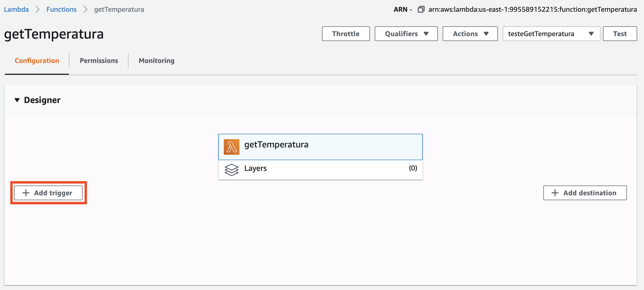This screenshot has width=644, height=290.
Task: Click the Layers stack icon
Action: 231,170
